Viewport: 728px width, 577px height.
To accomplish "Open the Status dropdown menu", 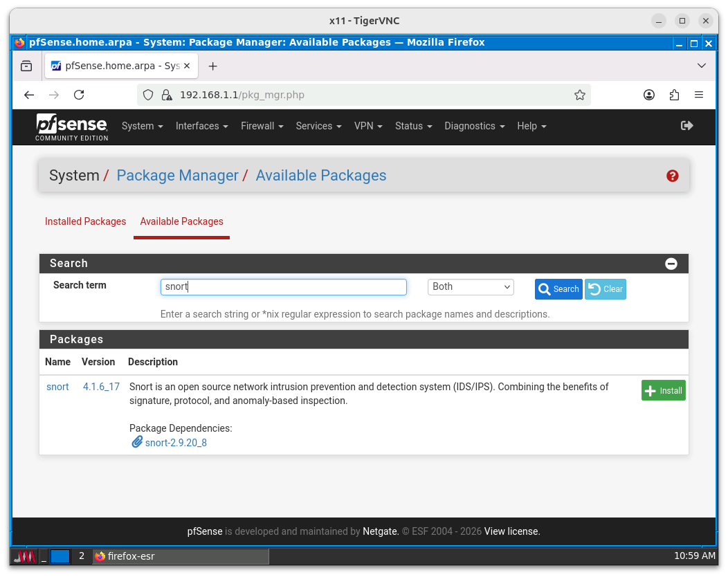I will pyautogui.click(x=413, y=126).
